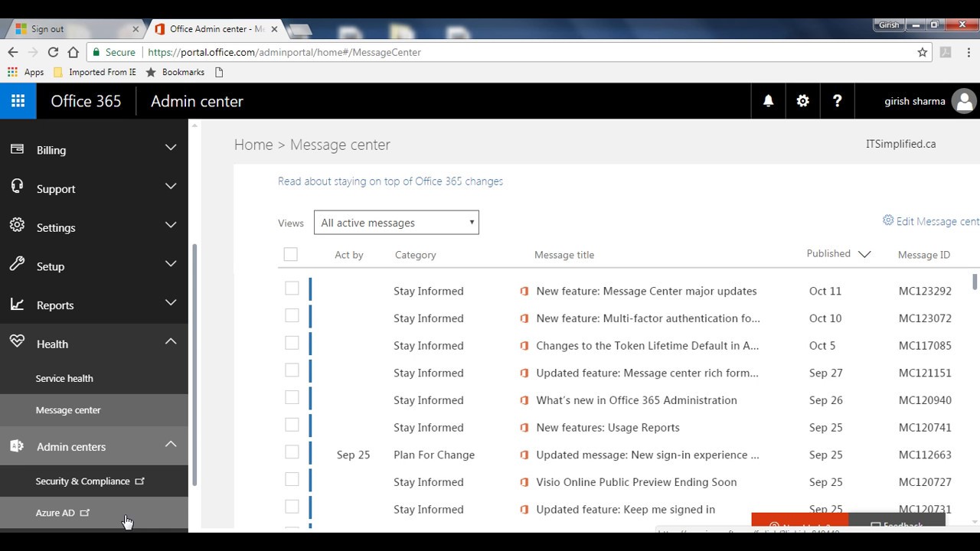
Task: Open browser home page
Action: point(73,52)
